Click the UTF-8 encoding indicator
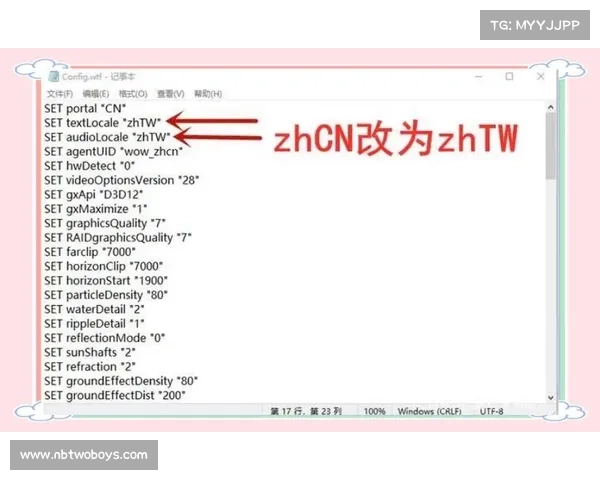The image size is (600, 480). (492, 411)
